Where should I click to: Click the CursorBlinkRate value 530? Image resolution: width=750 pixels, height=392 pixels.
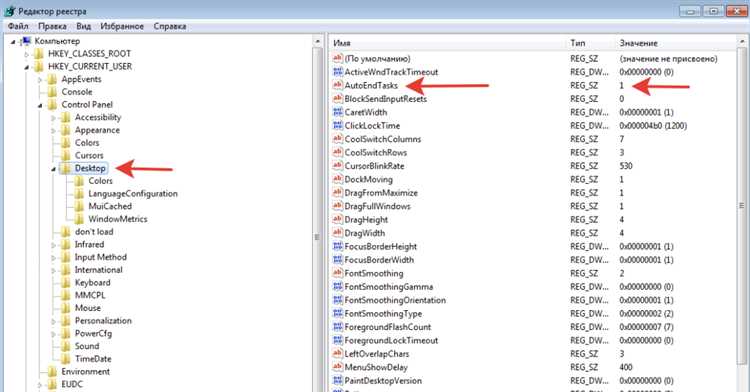pyautogui.click(x=626, y=166)
